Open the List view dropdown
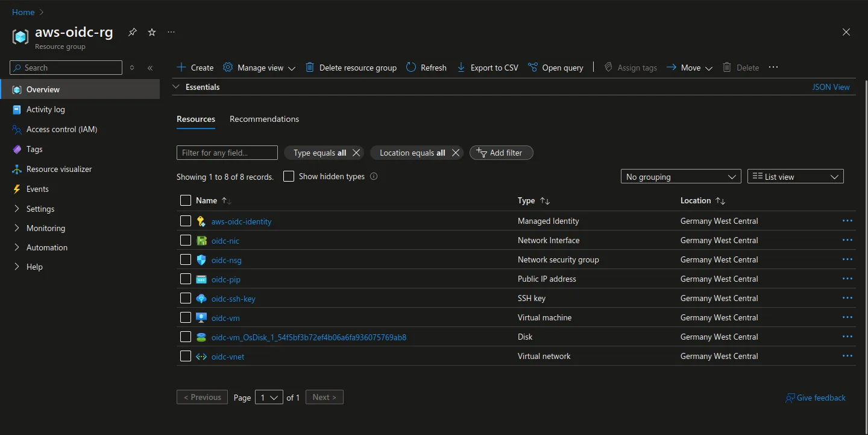The width and height of the screenshot is (868, 435). [x=795, y=177]
